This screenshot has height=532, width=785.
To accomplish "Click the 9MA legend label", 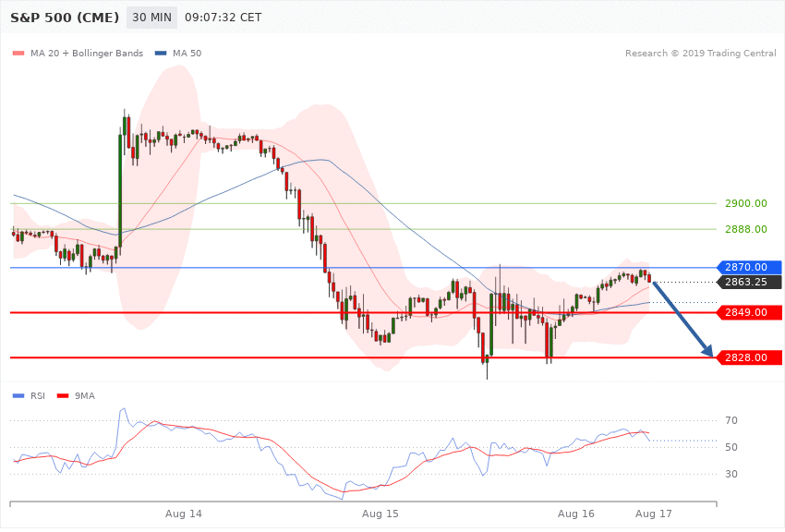I will point(85,396).
